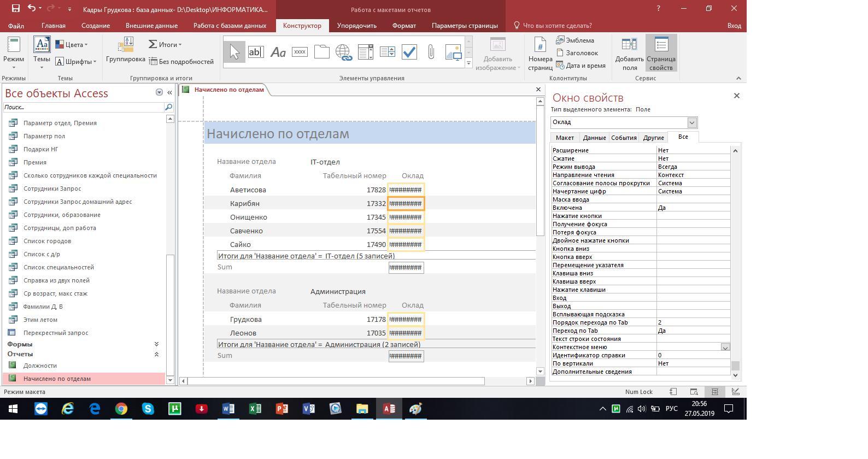Image resolution: width=868 pixels, height=459 pixels.
Task: Choose the Hyperlink control with globe icon
Action: (343, 52)
